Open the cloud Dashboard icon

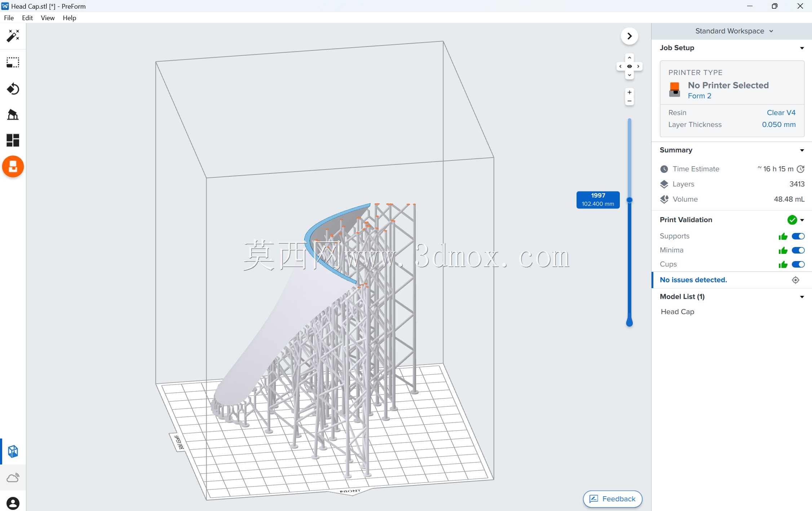[x=13, y=478]
